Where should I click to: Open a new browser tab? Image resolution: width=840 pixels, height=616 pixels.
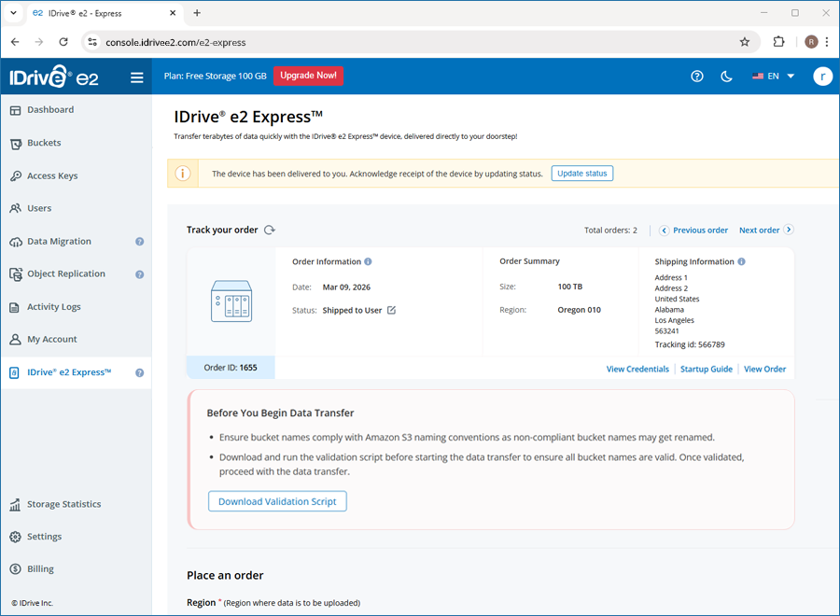197,13
